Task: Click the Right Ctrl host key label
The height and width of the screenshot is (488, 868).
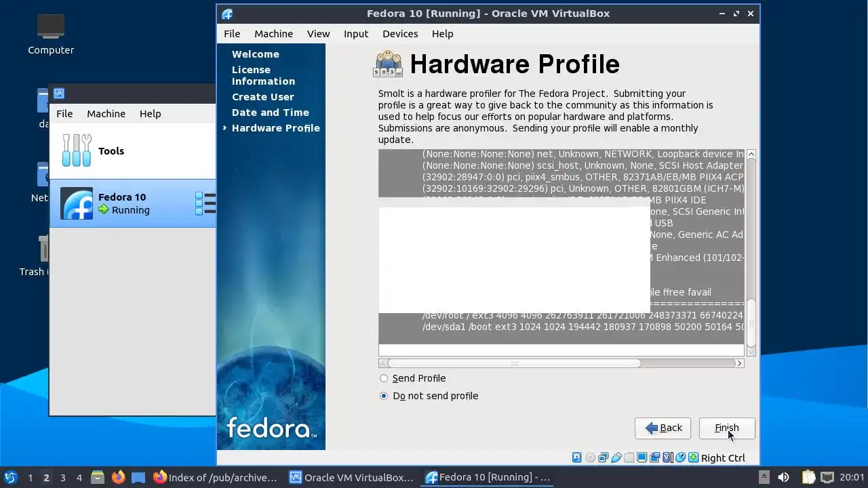Action: click(x=723, y=458)
